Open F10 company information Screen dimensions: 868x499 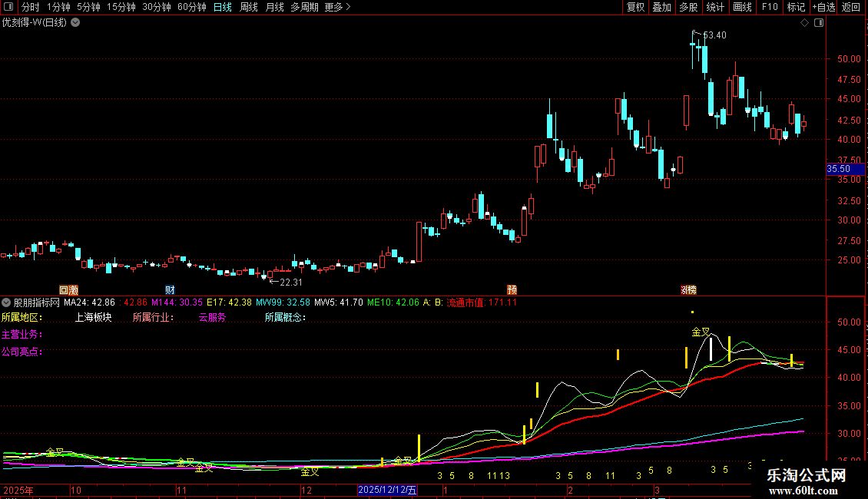coord(770,7)
